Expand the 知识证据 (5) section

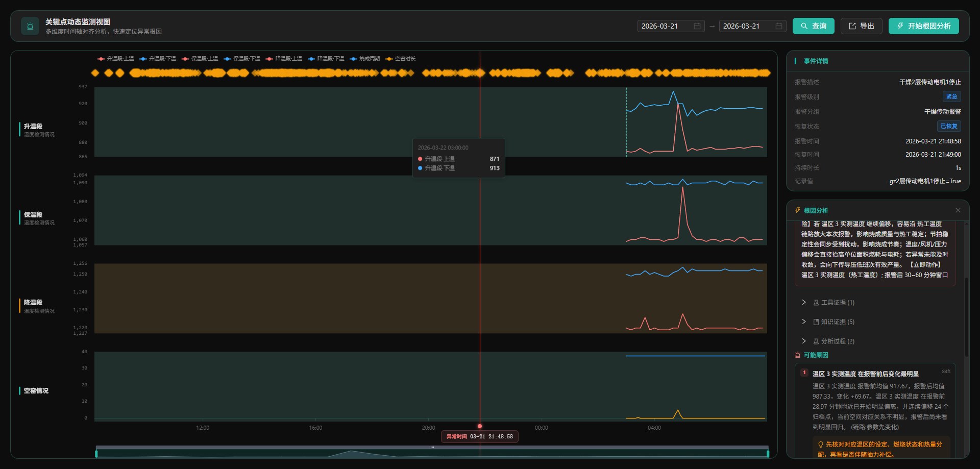point(828,322)
